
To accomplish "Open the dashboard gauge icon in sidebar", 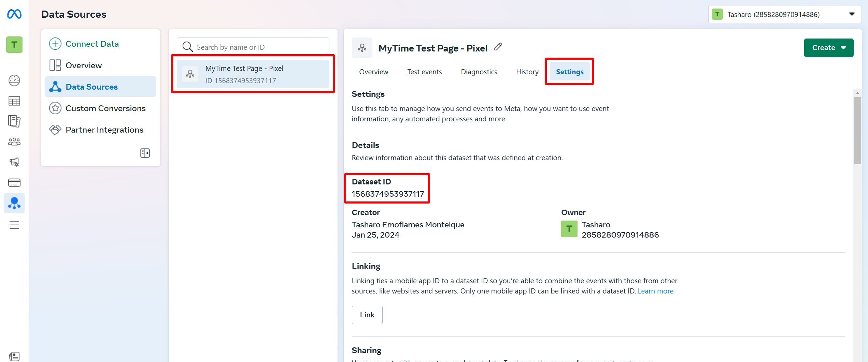I will [x=14, y=80].
